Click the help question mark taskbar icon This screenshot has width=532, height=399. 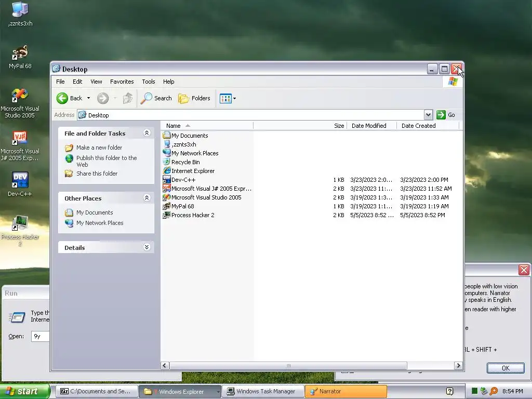(449, 391)
